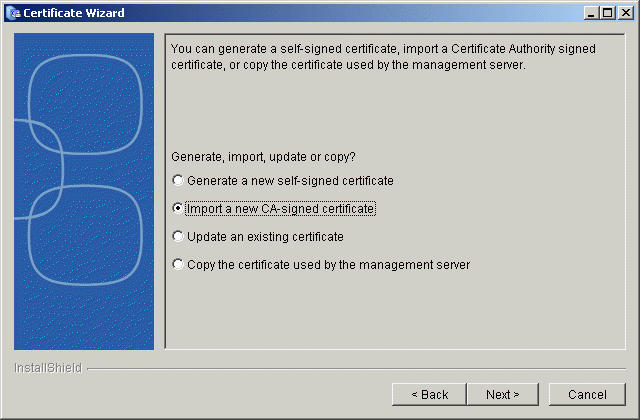
Task: Click the 'Generate, import, update or copy?' prompt text
Action: point(263,157)
